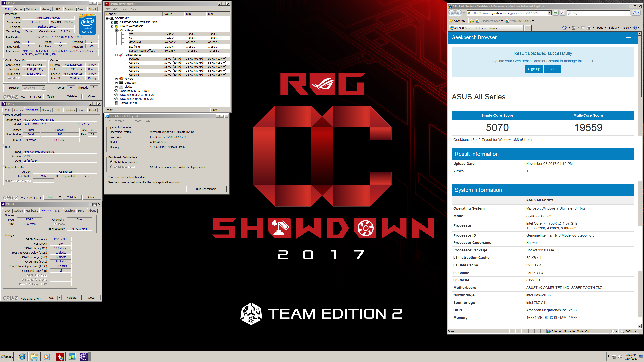644x362 pixels.
Task: Click the red Stop loading icon in IE
Action: point(562,13)
